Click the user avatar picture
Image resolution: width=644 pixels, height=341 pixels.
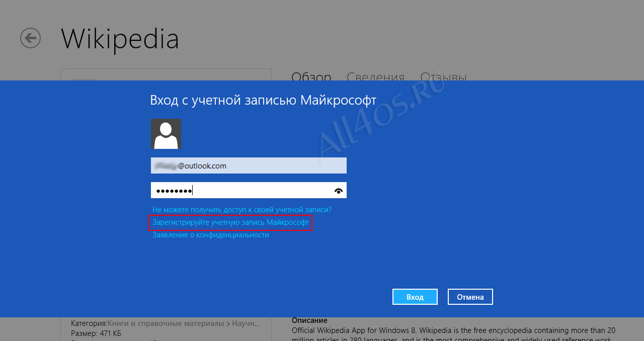[166, 134]
